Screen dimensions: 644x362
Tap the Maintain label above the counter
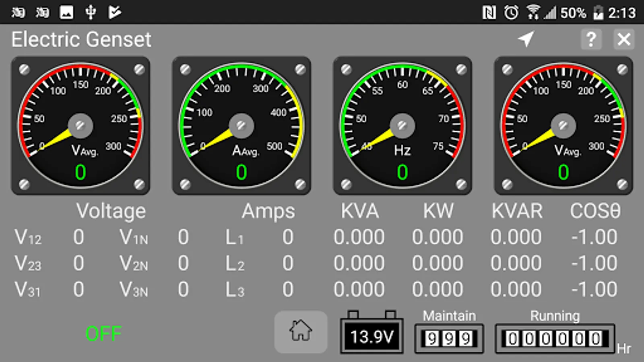[449, 316]
